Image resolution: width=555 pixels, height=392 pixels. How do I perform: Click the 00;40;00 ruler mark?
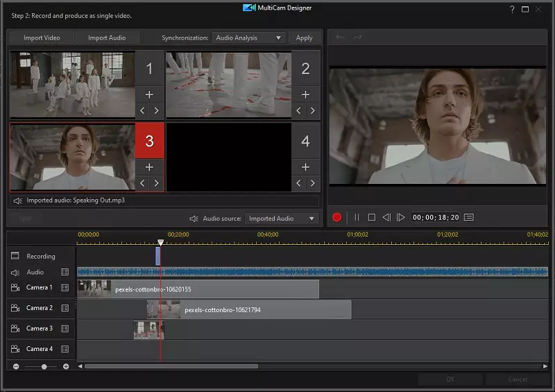coord(268,235)
